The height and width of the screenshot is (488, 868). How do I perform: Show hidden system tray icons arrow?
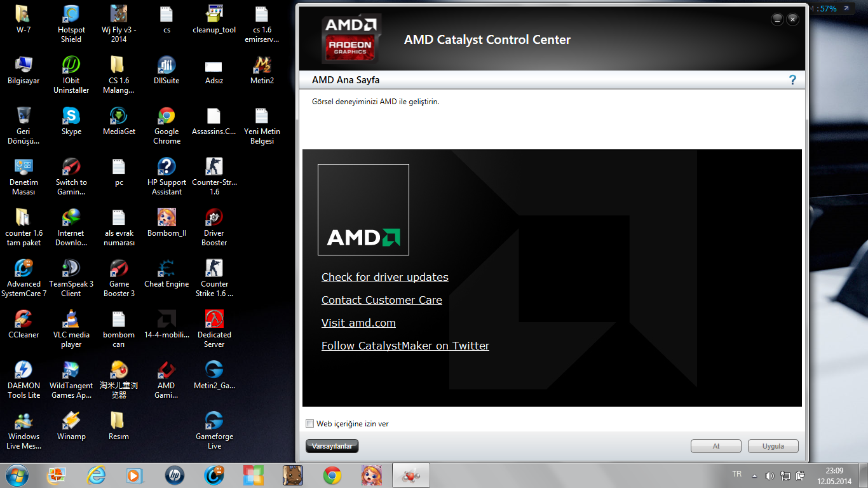[x=754, y=475]
